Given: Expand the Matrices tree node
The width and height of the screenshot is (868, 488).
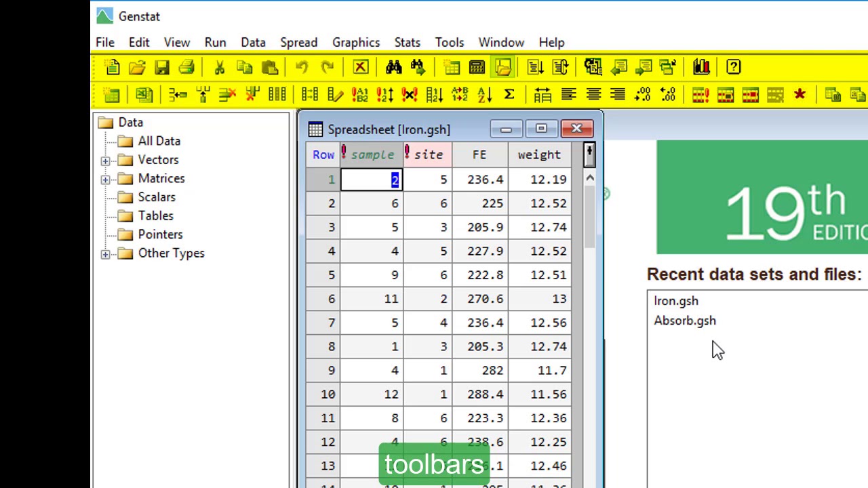Looking at the screenshot, I should (105, 179).
